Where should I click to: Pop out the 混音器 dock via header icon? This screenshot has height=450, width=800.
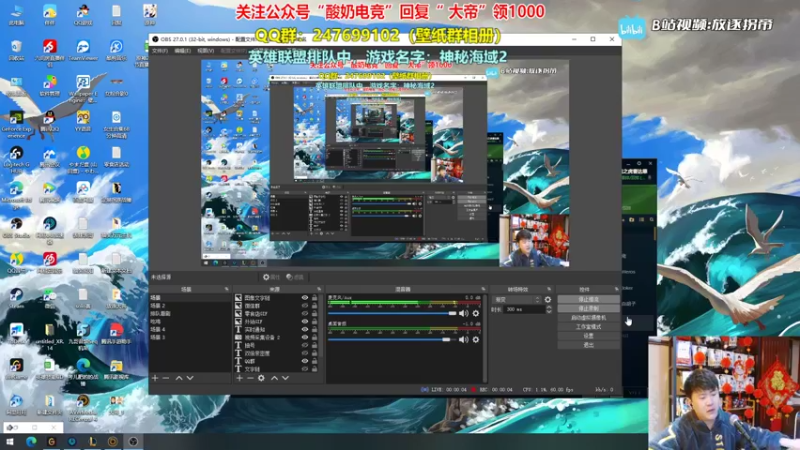483,289
